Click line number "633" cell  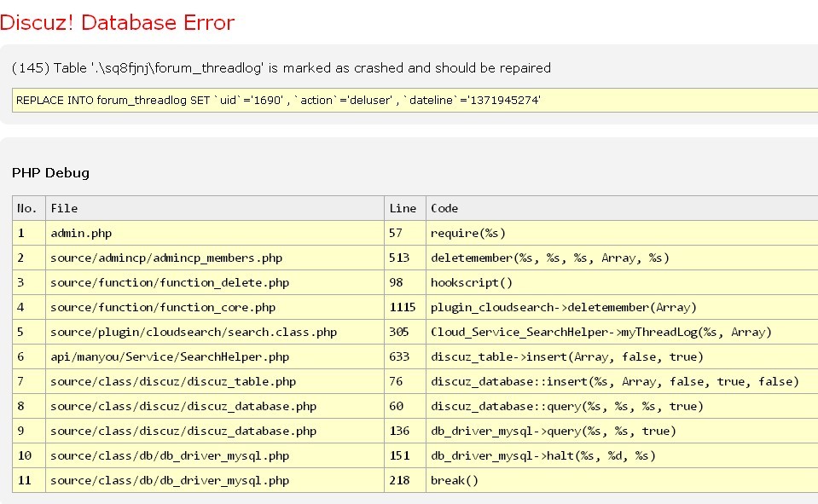(405, 356)
